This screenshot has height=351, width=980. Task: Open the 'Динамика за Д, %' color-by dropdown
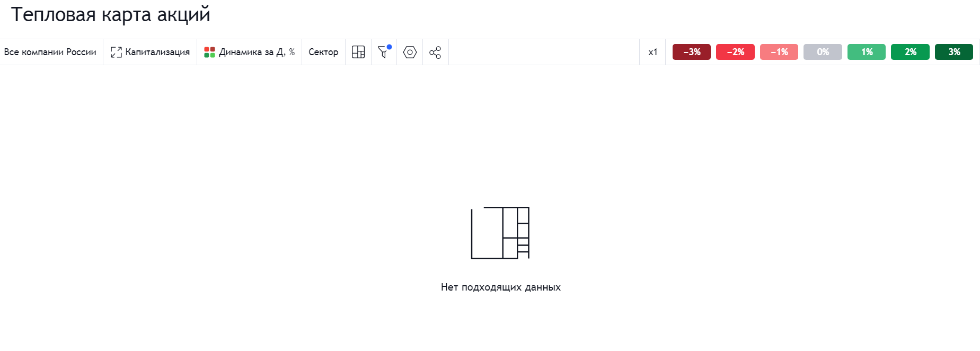click(249, 52)
